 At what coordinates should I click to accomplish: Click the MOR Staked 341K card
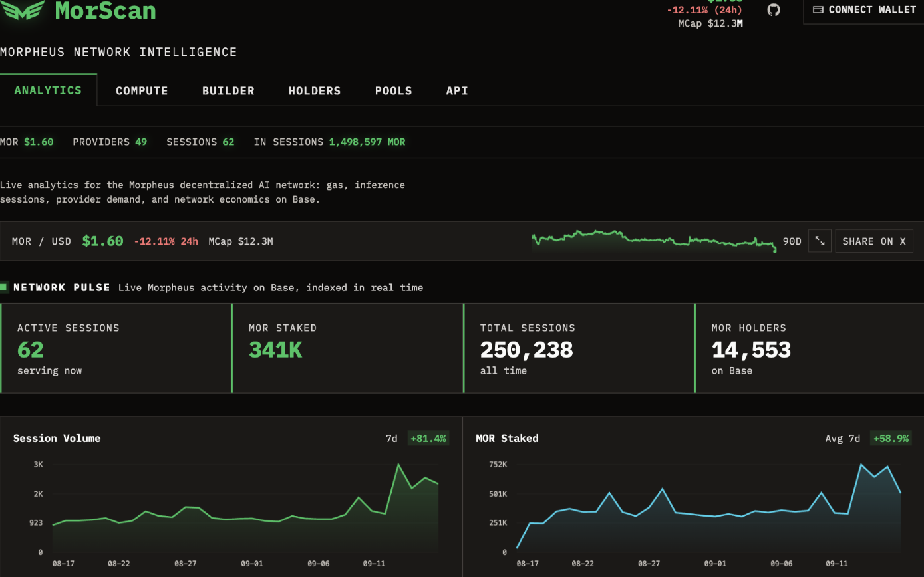[x=347, y=348]
